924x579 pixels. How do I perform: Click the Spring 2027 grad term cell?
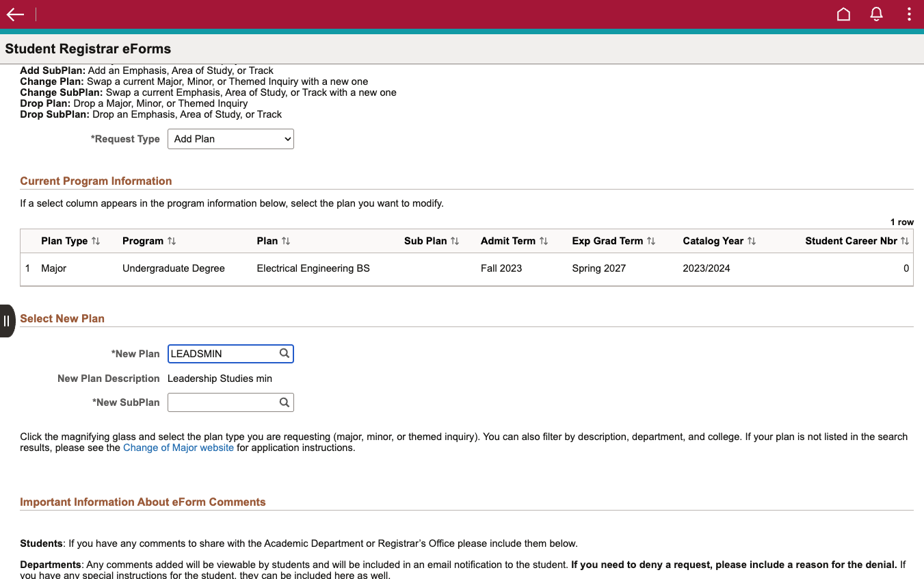pyautogui.click(x=599, y=268)
